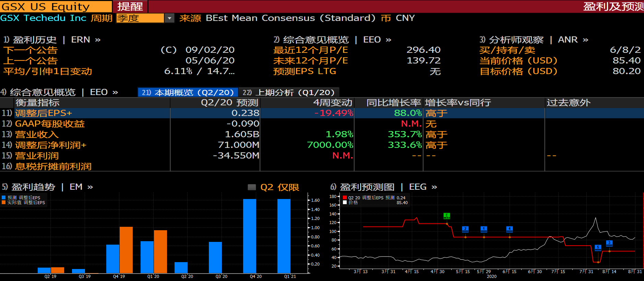Select the 营业利润 row
644x281 pixels.
point(322,156)
